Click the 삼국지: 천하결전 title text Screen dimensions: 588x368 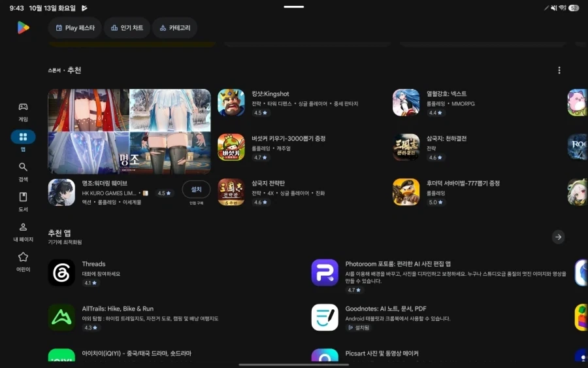click(x=446, y=139)
